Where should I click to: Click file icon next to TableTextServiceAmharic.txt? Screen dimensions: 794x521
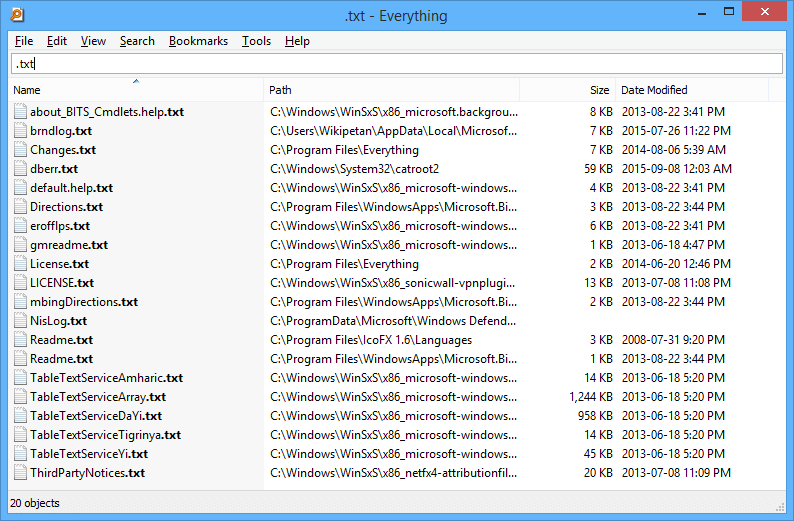[20, 377]
